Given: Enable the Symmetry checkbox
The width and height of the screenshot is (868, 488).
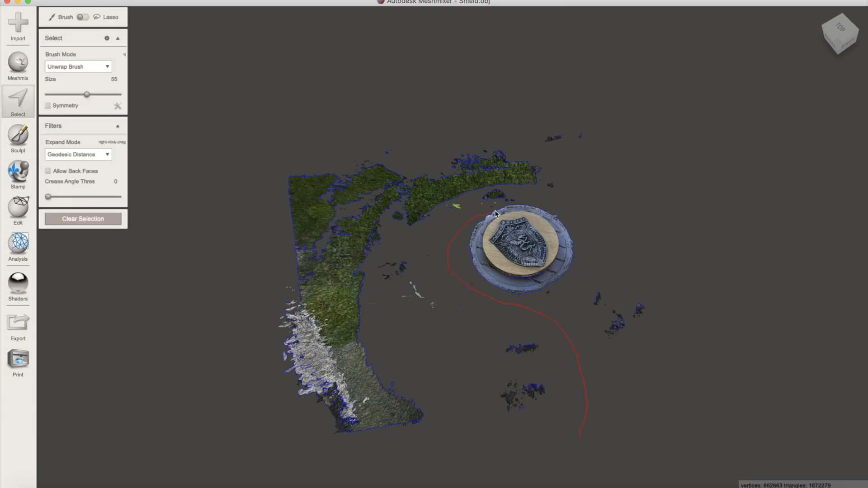Looking at the screenshot, I should (48, 106).
